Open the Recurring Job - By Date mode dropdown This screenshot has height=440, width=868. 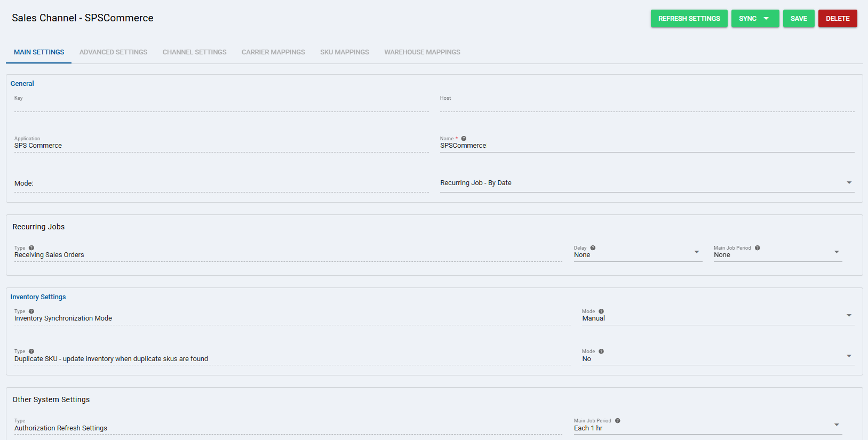click(647, 183)
